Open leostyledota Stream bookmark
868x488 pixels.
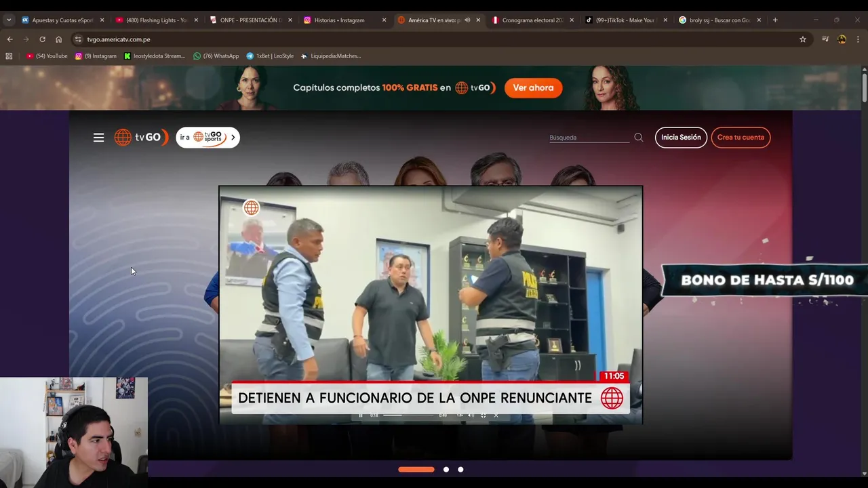155,56
